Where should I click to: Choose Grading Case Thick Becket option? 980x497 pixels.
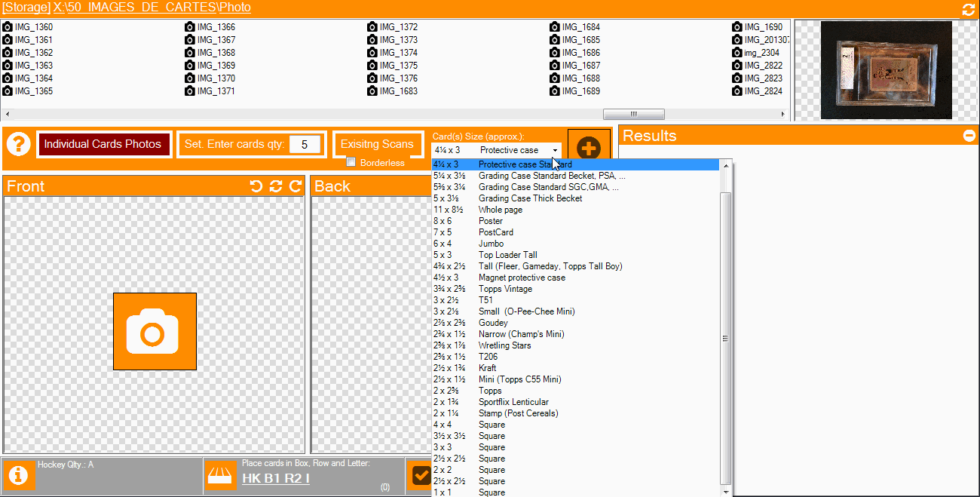tap(575, 198)
